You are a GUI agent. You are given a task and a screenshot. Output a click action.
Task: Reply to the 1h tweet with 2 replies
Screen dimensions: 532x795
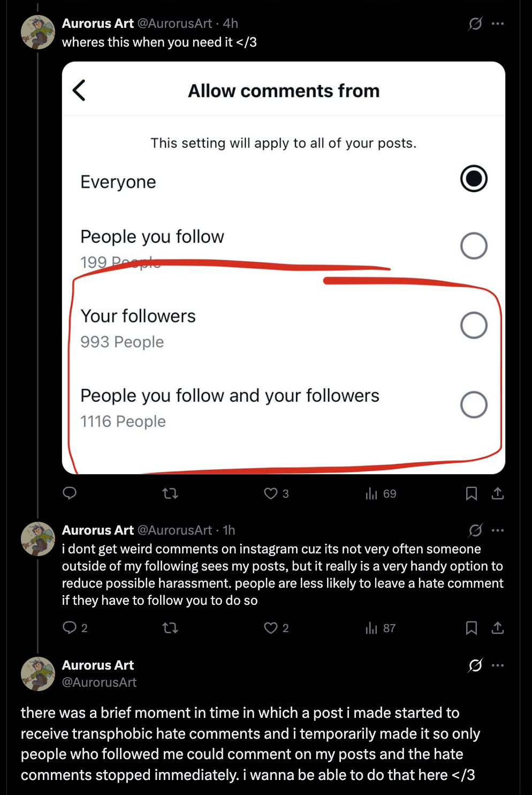[70, 627]
